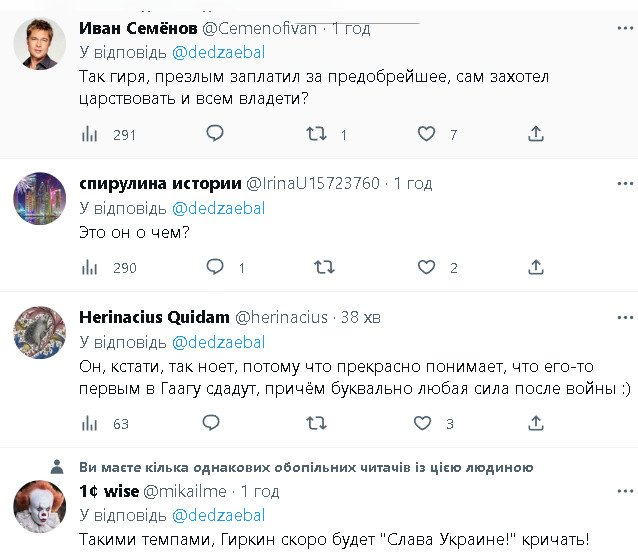Reply to Иван Семёнов's tweet
The width and height of the screenshot is (638, 559).
[x=214, y=134]
